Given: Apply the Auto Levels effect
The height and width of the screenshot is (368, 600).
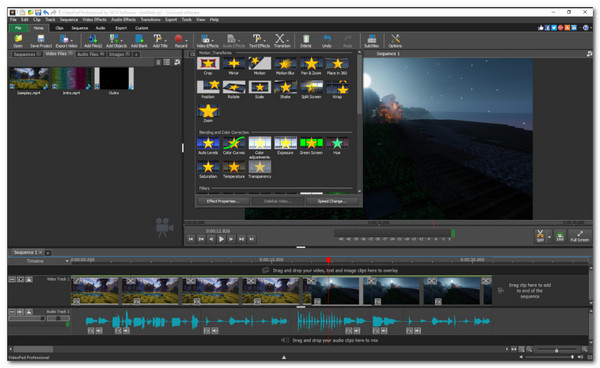Looking at the screenshot, I should pyautogui.click(x=208, y=146).
